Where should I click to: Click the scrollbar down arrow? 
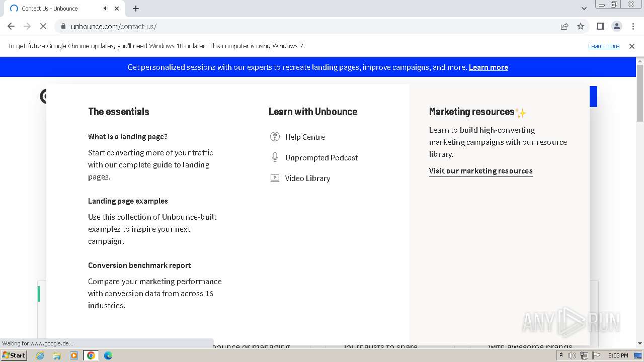point(640,343)
